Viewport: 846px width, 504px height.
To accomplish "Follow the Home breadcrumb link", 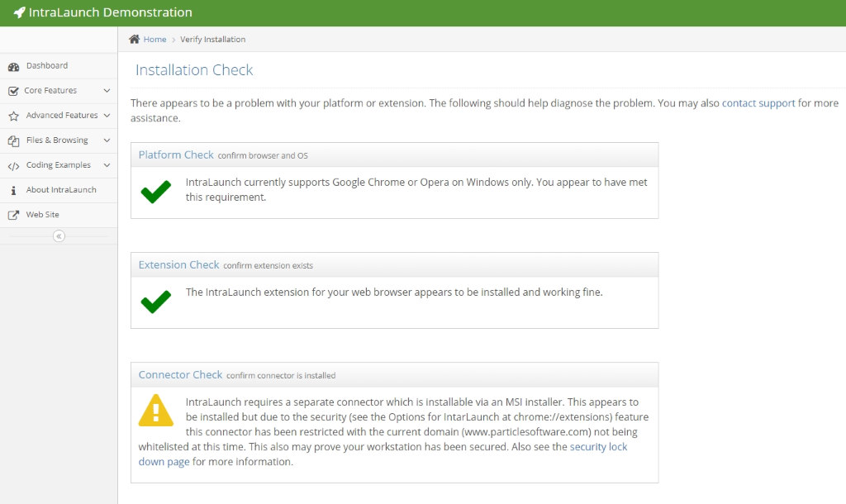I will click(154, 40).
